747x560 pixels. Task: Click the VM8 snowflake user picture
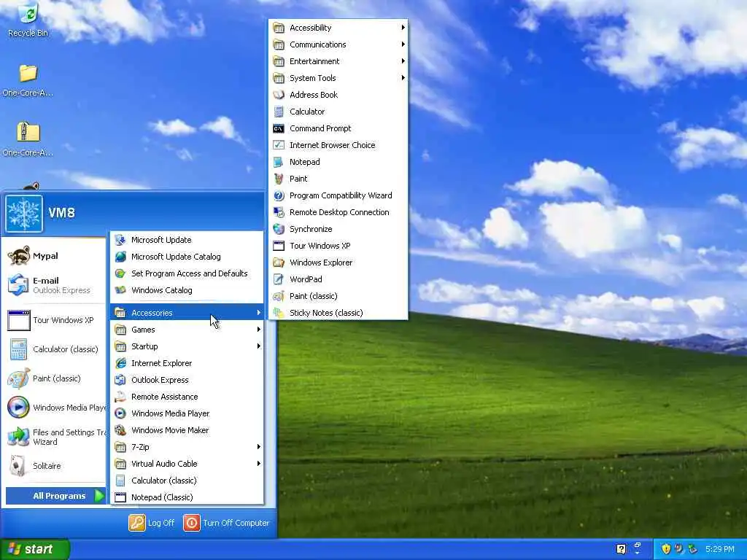tap(24, 214)
